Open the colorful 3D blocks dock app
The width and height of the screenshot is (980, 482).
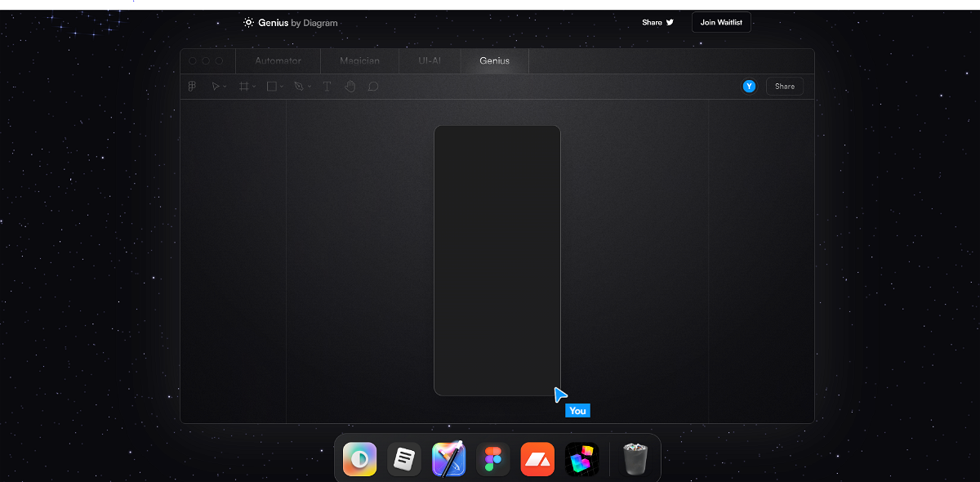pos(582,459)
